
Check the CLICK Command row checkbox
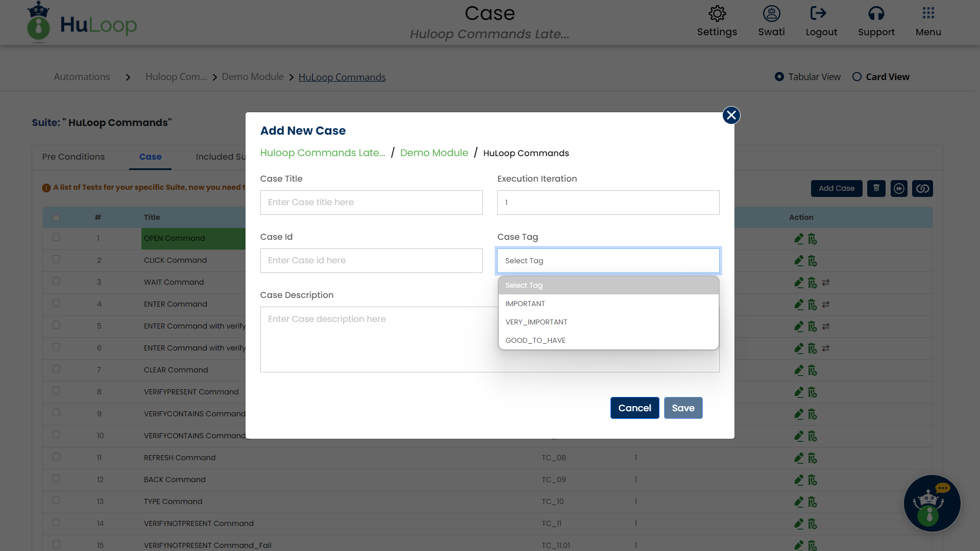[x=56, y=259]
